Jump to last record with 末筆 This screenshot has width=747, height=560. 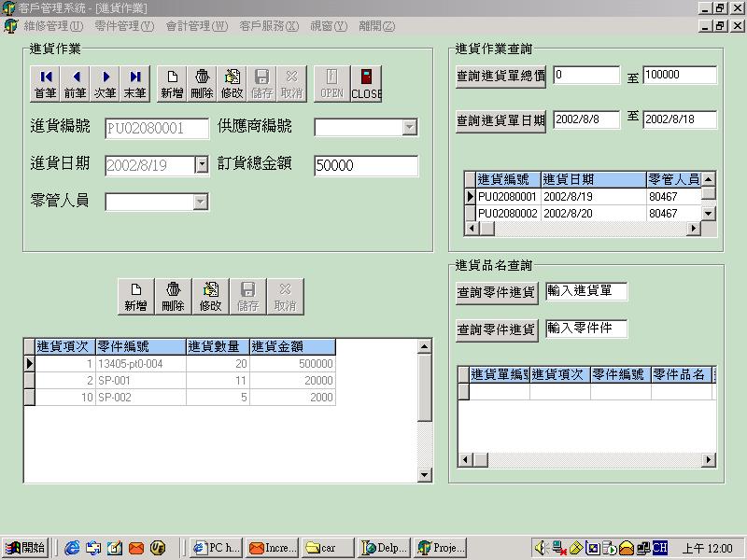(x=134, y=84)
